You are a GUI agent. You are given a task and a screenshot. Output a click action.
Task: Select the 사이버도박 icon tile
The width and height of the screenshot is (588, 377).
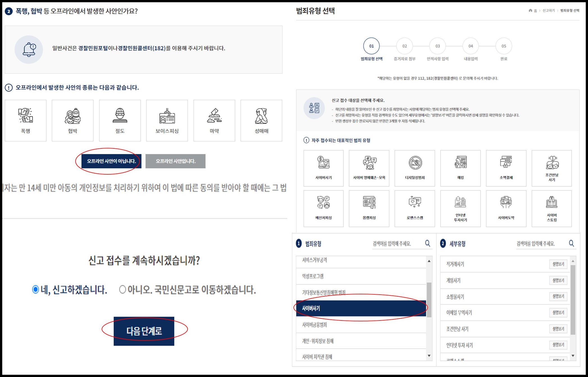point(506,208)
